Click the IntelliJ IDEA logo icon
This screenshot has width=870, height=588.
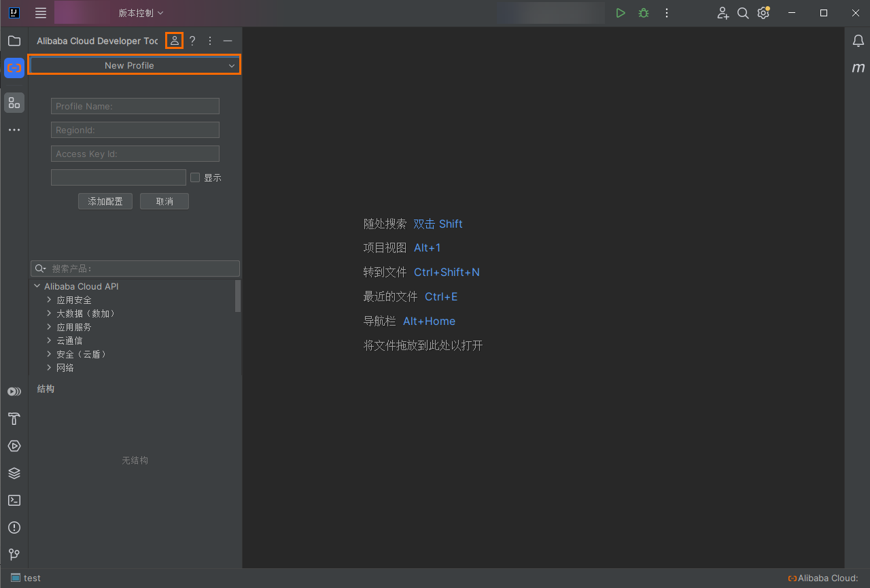[x=14, y=13]
